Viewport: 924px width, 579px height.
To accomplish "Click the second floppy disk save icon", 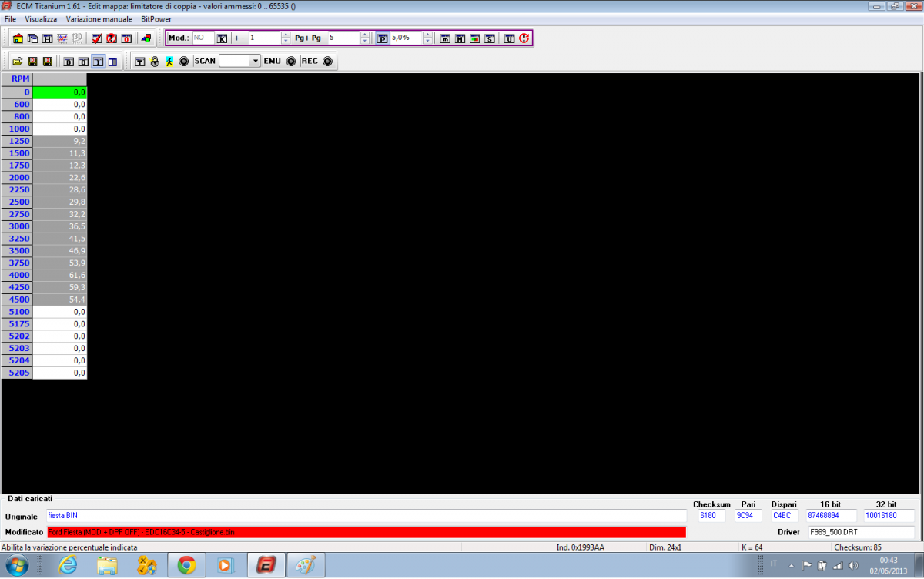I will (x=47, y=61).
